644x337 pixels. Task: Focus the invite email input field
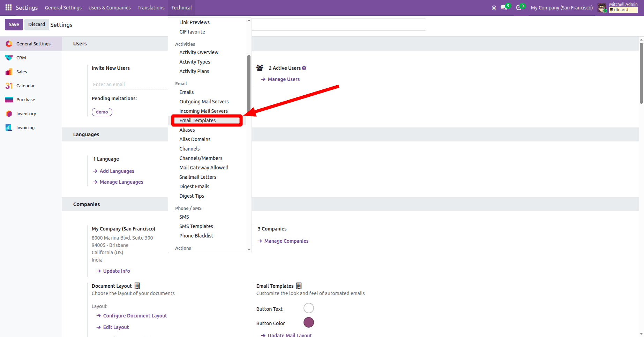130,85
